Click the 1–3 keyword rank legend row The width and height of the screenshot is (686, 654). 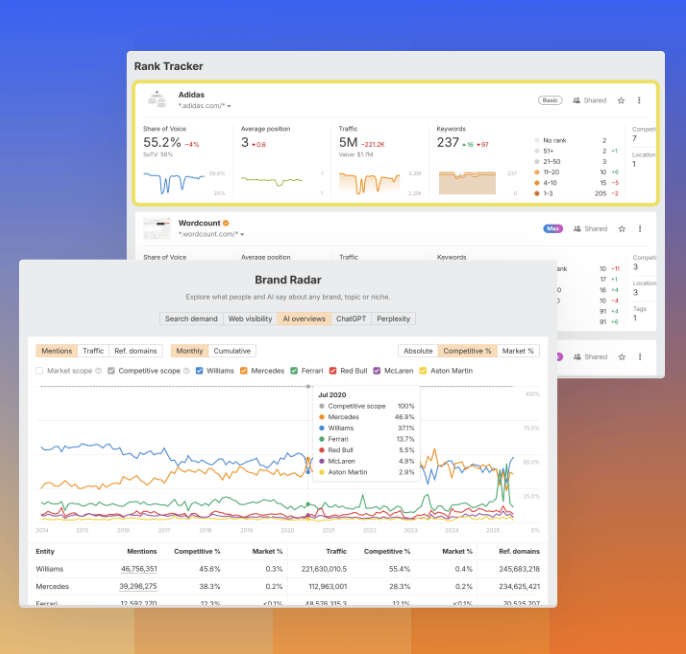tap(577, 193)
